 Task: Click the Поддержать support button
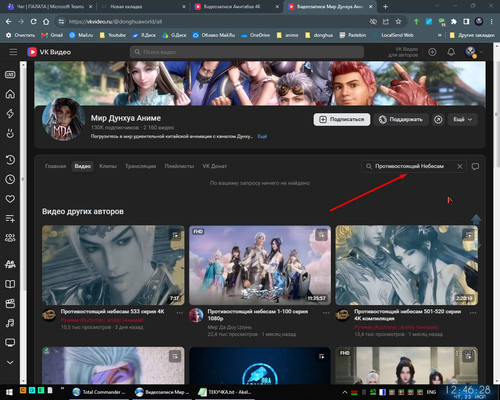coord(401,119)
